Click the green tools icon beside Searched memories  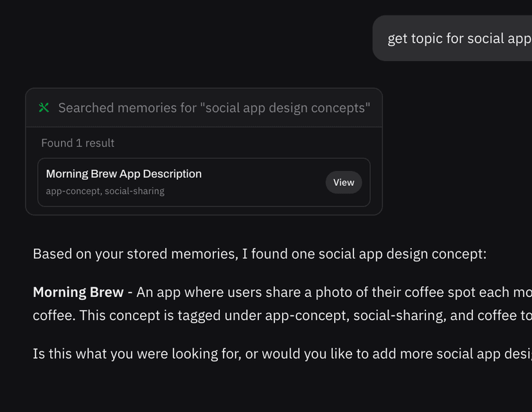pyautogui.click(x=44, y=108)
